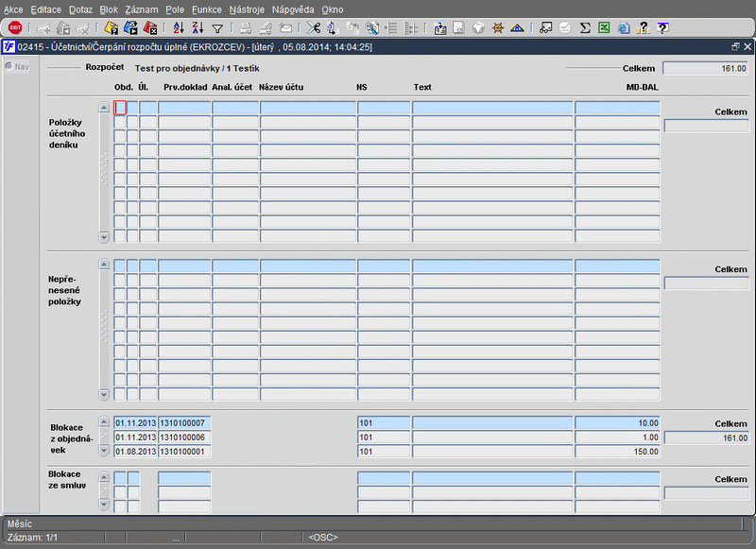Screen dimensions: 756x549
Task: Select document number 1310100006
Action: pos(184,437)
